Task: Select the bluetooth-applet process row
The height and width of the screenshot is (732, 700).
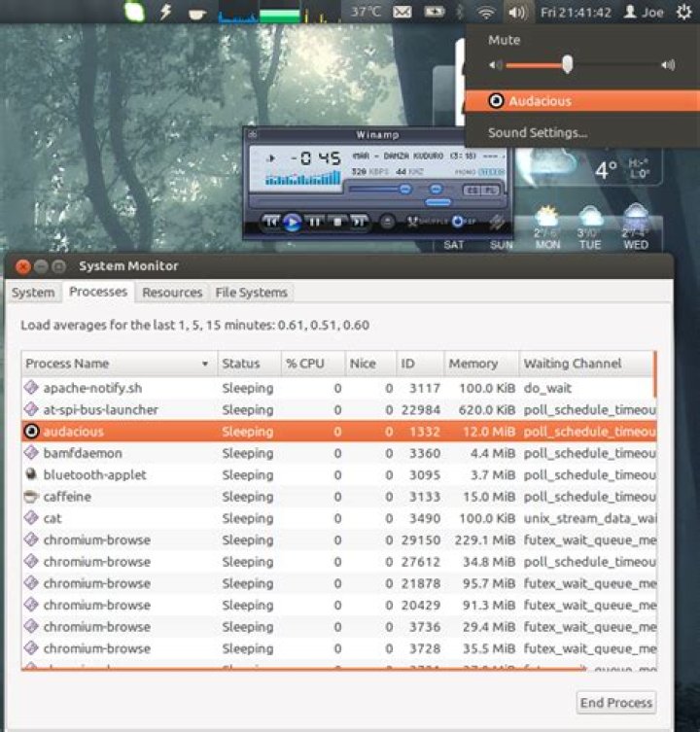Action: click(x=337, y=474)
